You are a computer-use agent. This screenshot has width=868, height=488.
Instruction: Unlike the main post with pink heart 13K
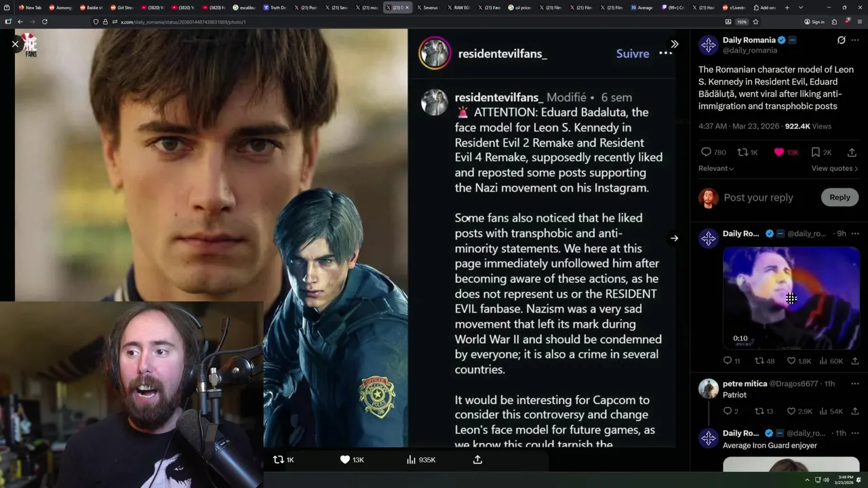pyautogui.click(x=779, y=152)
